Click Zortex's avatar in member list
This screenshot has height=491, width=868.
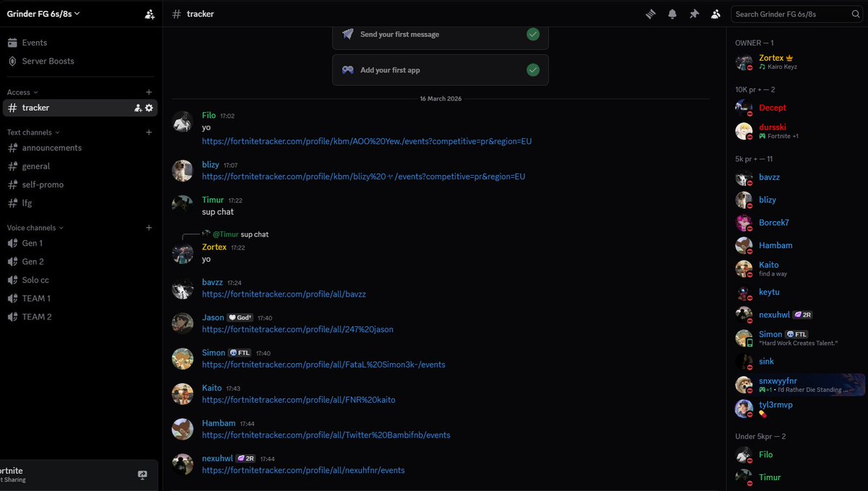coord(744,62)
